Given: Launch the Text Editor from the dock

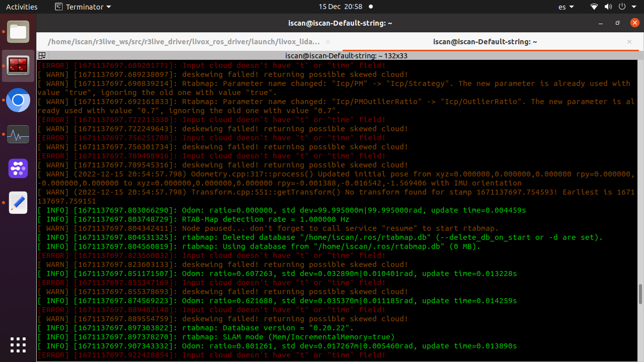Looking at the screenshot, I should coord(18,203).
